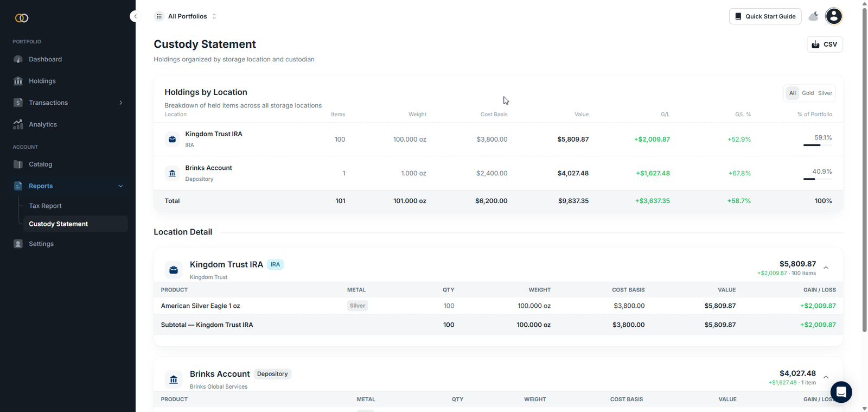The image size is (868, 412).
Task: Click the Silver metal tag
Action: (358, 306)
